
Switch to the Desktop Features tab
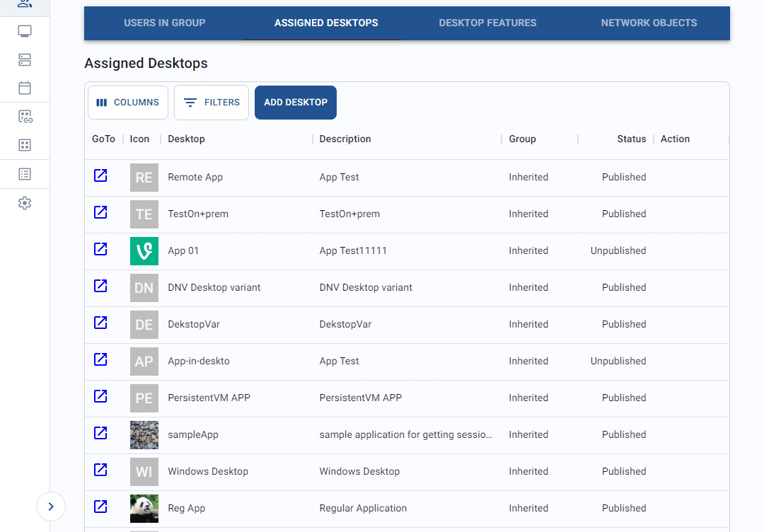(487, 23)
